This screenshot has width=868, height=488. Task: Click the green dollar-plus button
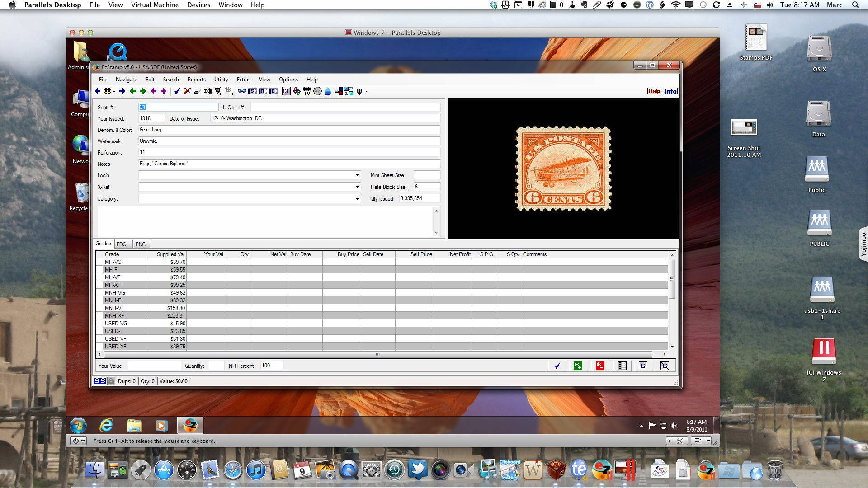coord(578,366)
